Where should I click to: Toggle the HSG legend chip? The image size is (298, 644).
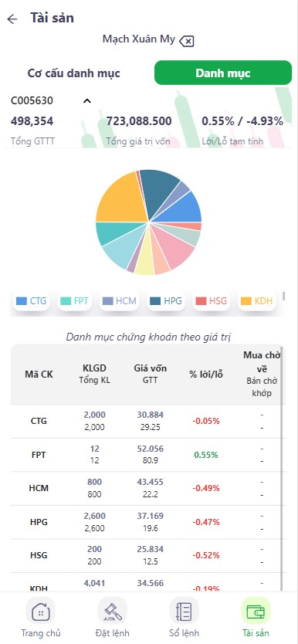pos(212,300)
